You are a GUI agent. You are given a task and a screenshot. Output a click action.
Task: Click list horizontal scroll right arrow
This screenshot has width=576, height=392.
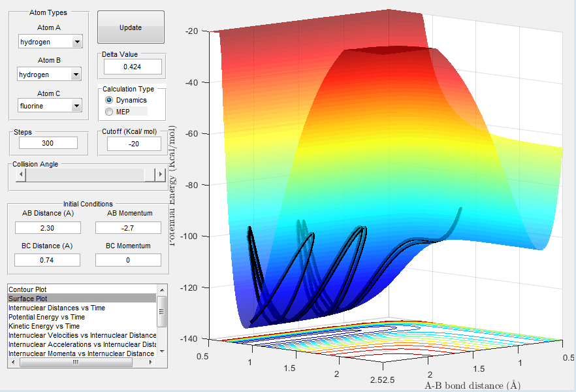tap(150, 362)
